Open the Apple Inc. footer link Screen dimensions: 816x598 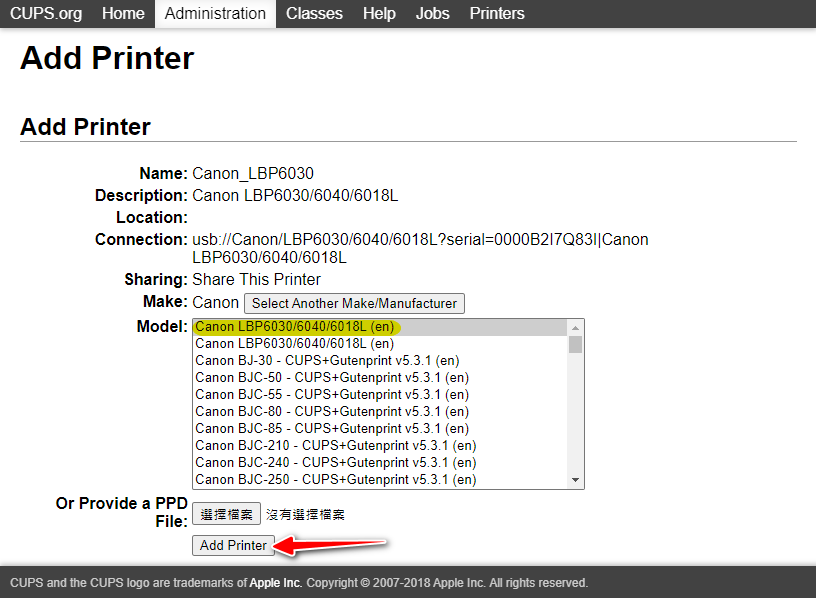pyautogui.click(x=275, y=583)
